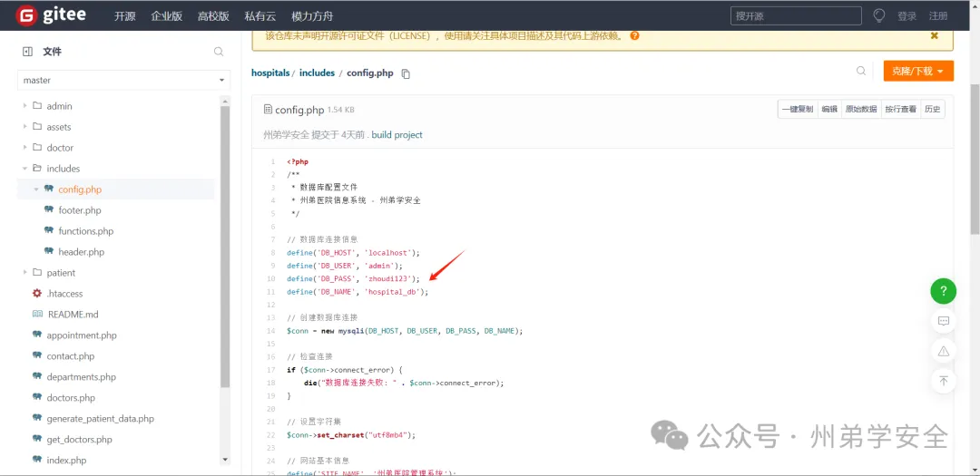Image resolution: width=980 pixels, height=476 pixels.
Task: Click the search icon near clone button
Action: 861,72
